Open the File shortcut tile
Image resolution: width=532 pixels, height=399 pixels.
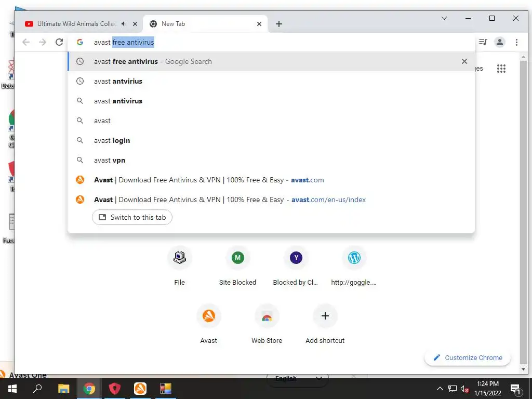[x=179, y=267]
